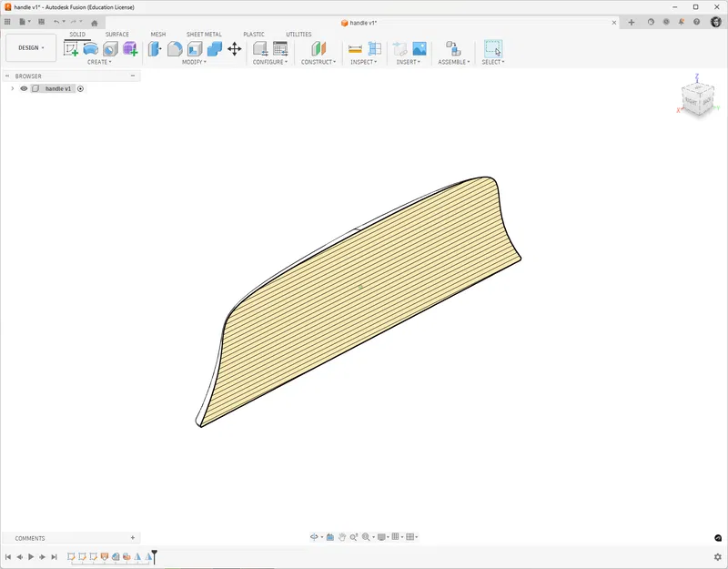
Task: Open a new design tab with plus
Action: pyautogui.click(x=632, y=22)
